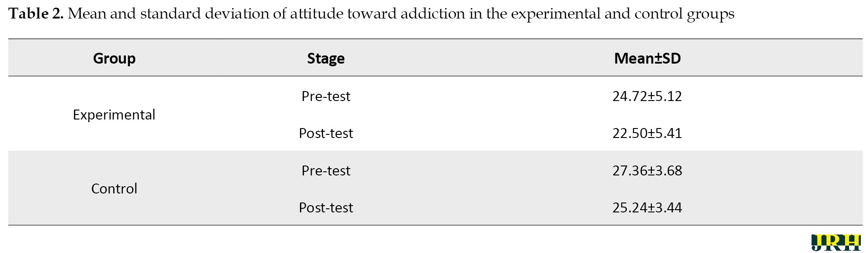Viewport: 868px width, 253px height.
Task: Click the JRH journal logo
Action: pos(836,243)
